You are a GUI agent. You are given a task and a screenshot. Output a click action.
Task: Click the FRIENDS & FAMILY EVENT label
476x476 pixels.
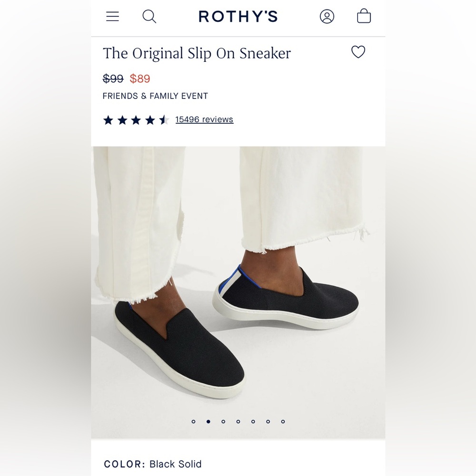155,96
